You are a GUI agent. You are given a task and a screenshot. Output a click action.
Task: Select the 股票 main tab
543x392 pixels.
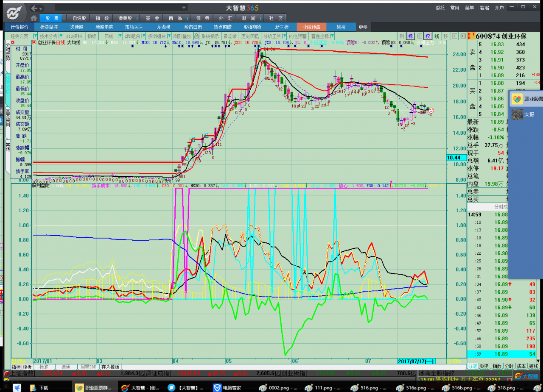click(x=52, y=18)
